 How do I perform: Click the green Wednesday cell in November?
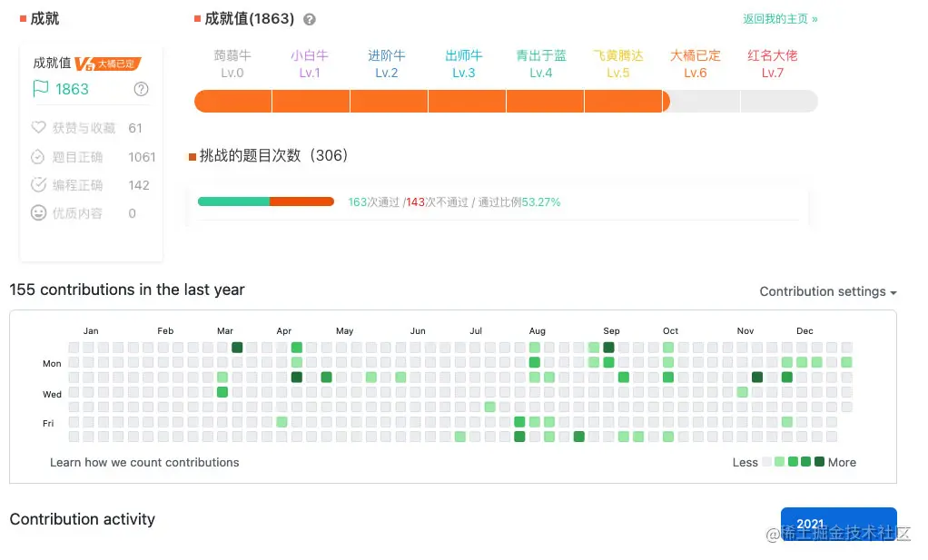pos(742,391)
